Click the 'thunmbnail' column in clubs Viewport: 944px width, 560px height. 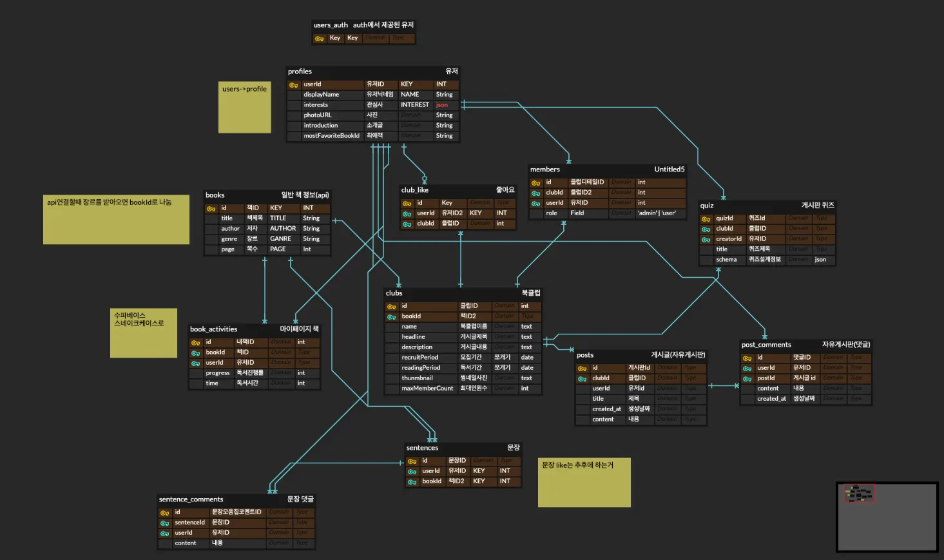(x=418, y=378)
